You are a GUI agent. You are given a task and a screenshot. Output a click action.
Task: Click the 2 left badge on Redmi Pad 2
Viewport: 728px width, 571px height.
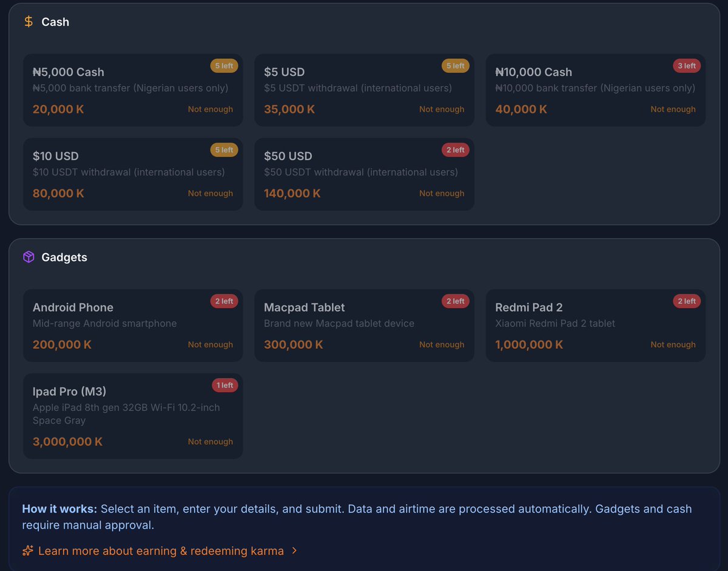tap(687, 301)
